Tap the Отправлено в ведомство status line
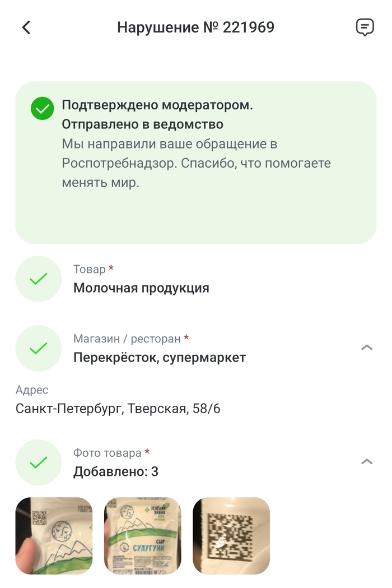Image resolution: width=392 pixels, height=588 pixels. pyautogui.click(x=142, y=124)
